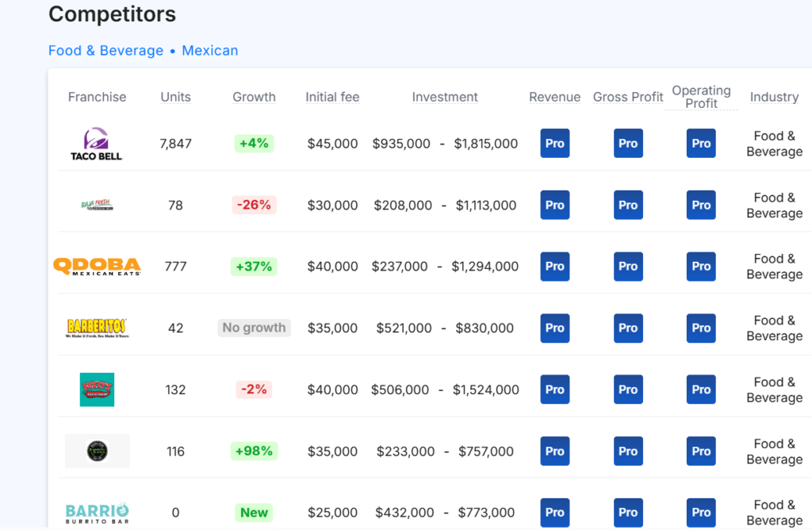
Task: Click the $237,000 - $1,294,000 investment range
Action: tap(445, 267)
